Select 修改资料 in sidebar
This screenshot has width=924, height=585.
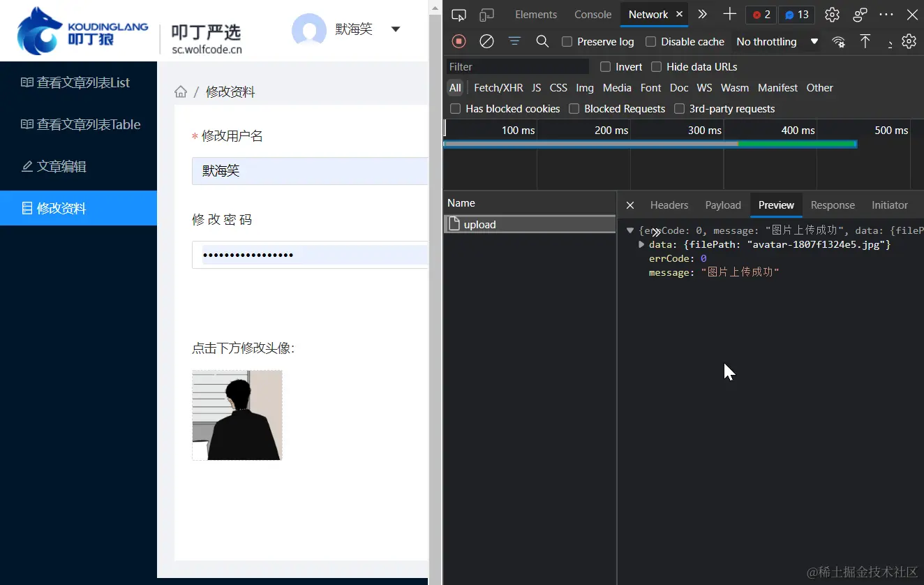coord(78,208)
